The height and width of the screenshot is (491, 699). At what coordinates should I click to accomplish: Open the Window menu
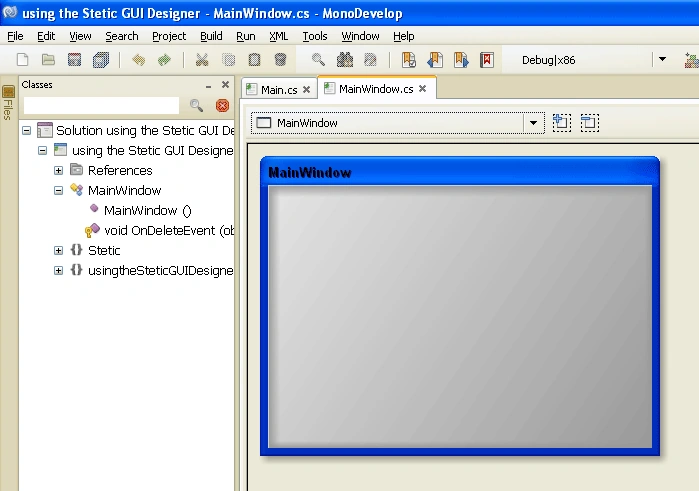tap(360, 36)
